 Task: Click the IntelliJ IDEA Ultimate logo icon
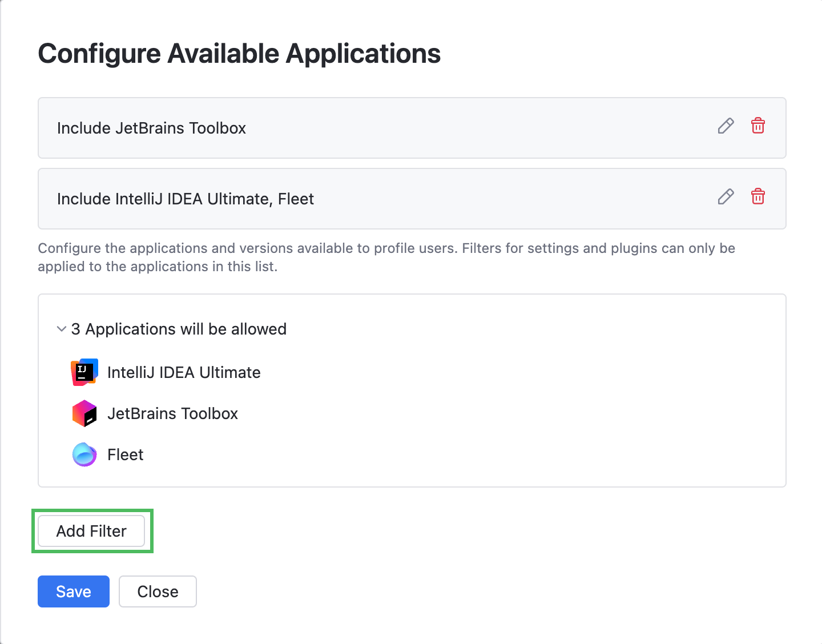(x=84, y=372)
